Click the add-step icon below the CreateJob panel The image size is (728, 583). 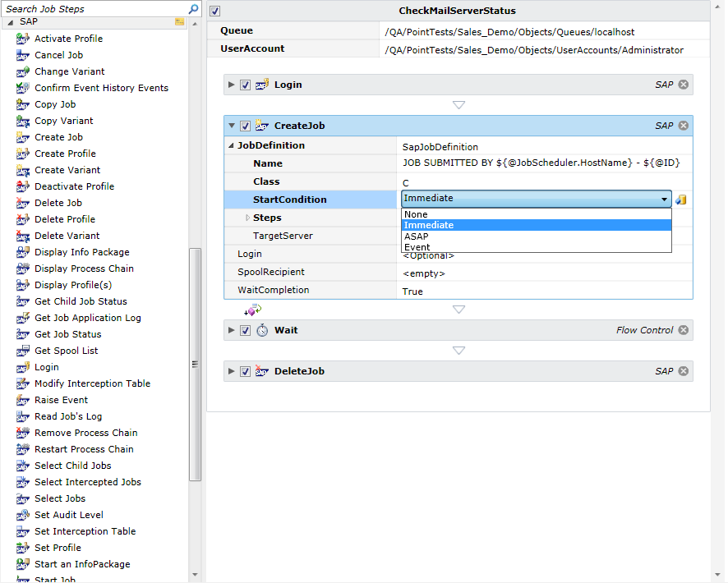pyautogui.click(x=253, y=310)
